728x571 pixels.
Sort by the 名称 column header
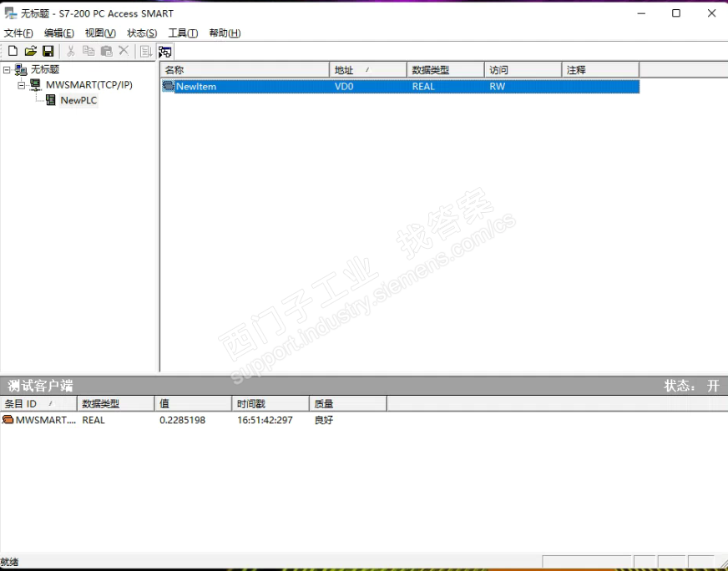pyautogui.click(x=245, y=70)
